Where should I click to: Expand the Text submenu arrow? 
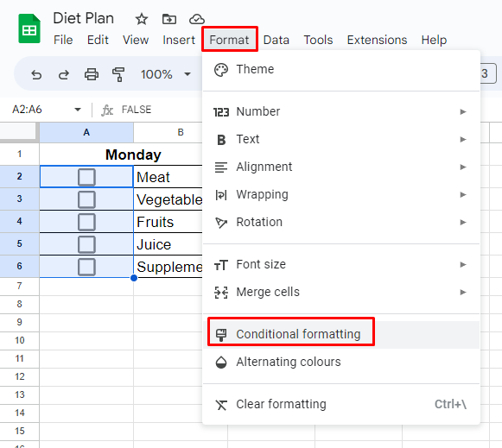click(x=463, y=140)
